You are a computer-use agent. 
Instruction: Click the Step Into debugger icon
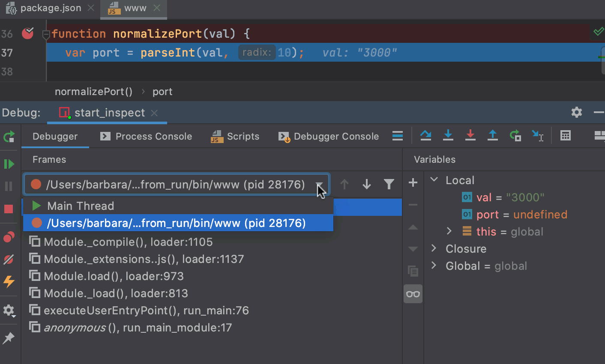[448, 136]
